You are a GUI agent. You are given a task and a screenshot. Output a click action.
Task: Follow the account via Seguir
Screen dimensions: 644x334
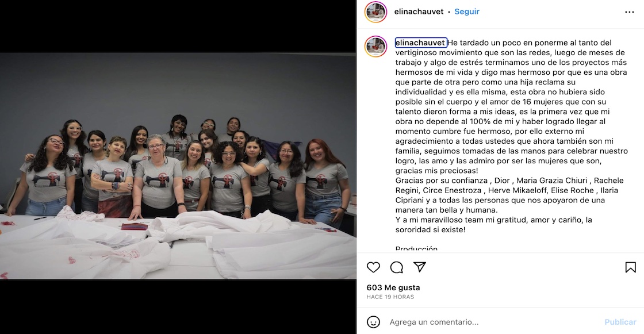tap(466, 11)
